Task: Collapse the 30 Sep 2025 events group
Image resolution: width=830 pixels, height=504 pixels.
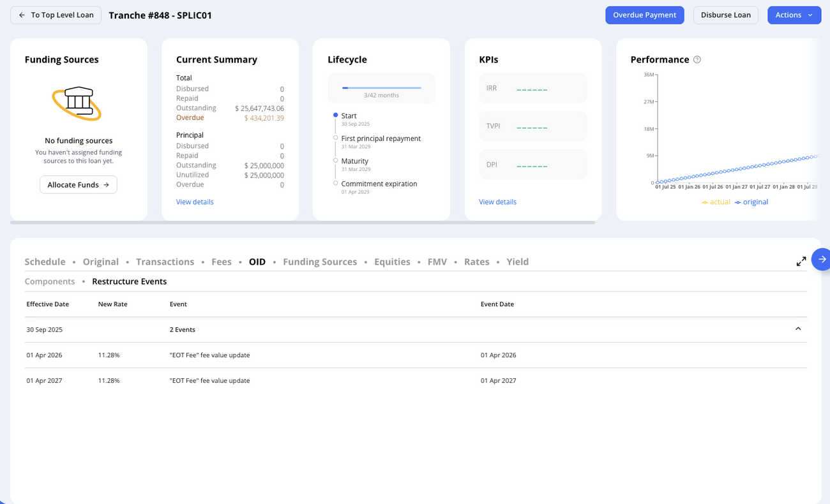Action: (797, 328)
